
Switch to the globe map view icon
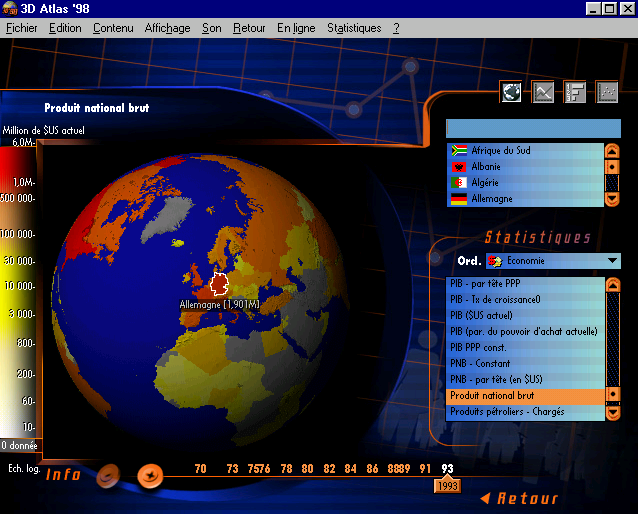click(511, 92)
